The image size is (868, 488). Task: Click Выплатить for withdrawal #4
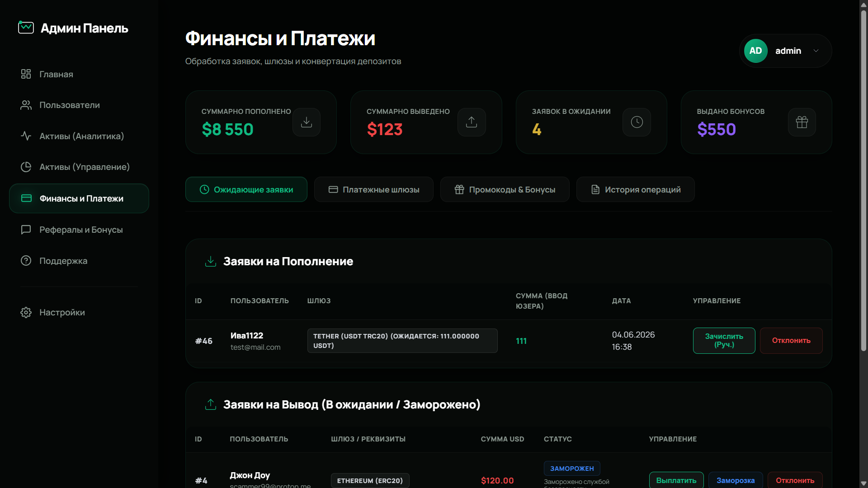(676, 480)
